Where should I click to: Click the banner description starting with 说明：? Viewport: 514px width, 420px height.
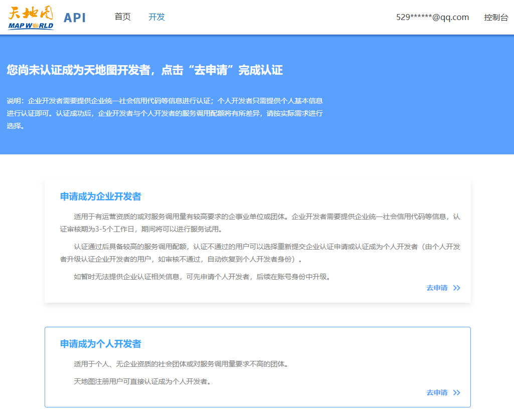click(165, 113)
